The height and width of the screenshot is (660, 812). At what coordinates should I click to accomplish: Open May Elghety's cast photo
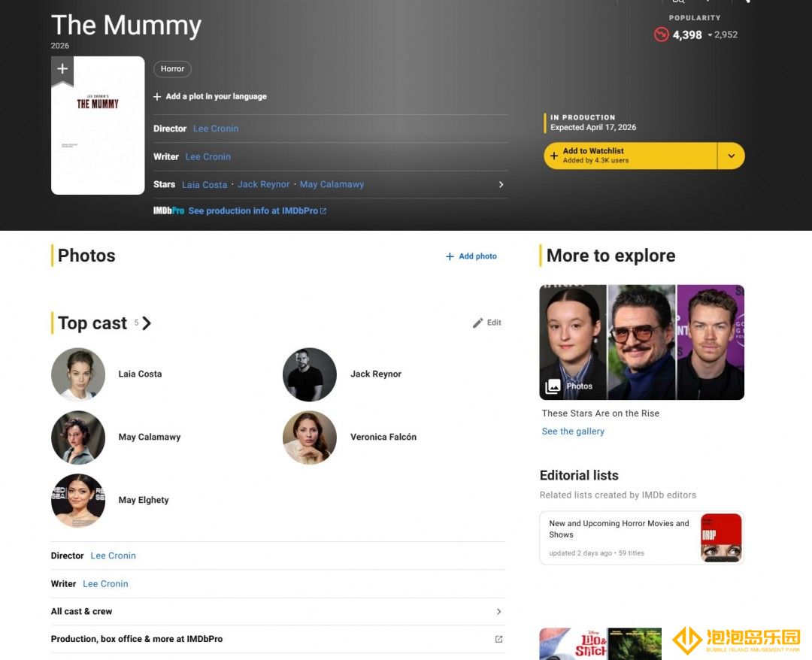[x=78, y=501]
